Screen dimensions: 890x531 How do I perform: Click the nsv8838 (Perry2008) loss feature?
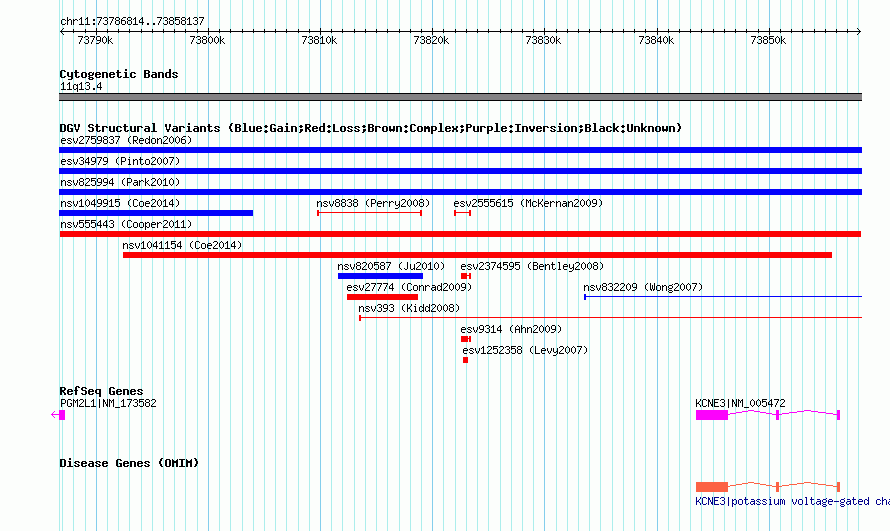(x=370, y=213)
